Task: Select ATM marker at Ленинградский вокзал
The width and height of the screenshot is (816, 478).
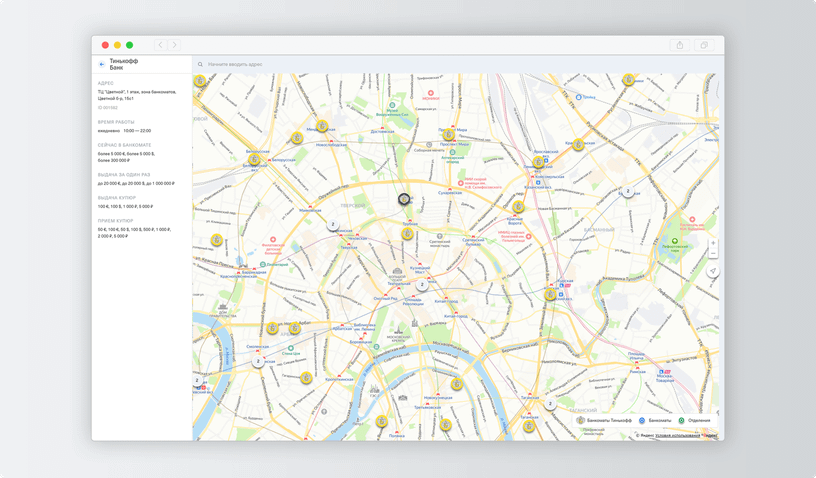Action: point(538,162)
